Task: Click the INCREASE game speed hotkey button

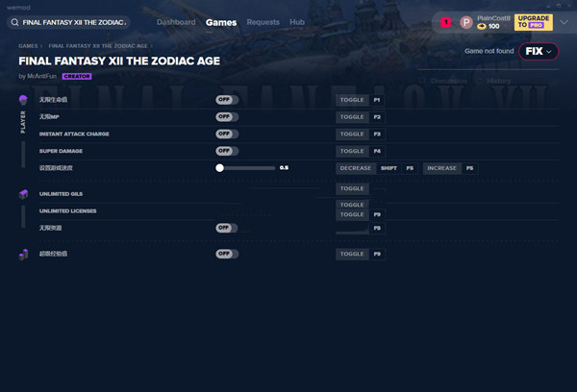Action: tap(442, 168)
